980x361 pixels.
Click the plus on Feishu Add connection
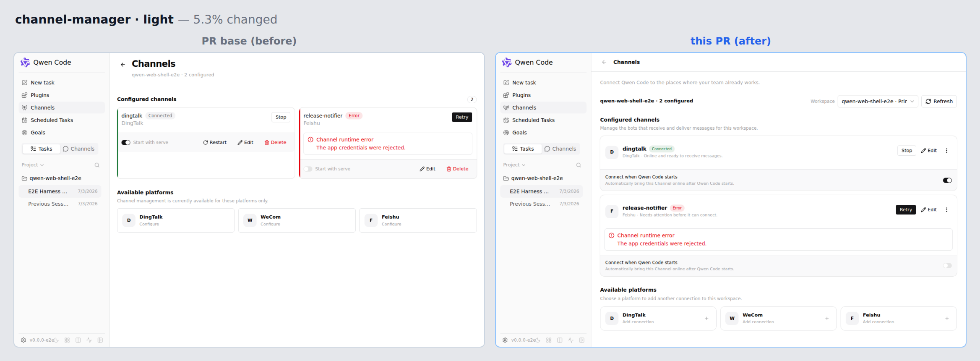coord(947,319)
